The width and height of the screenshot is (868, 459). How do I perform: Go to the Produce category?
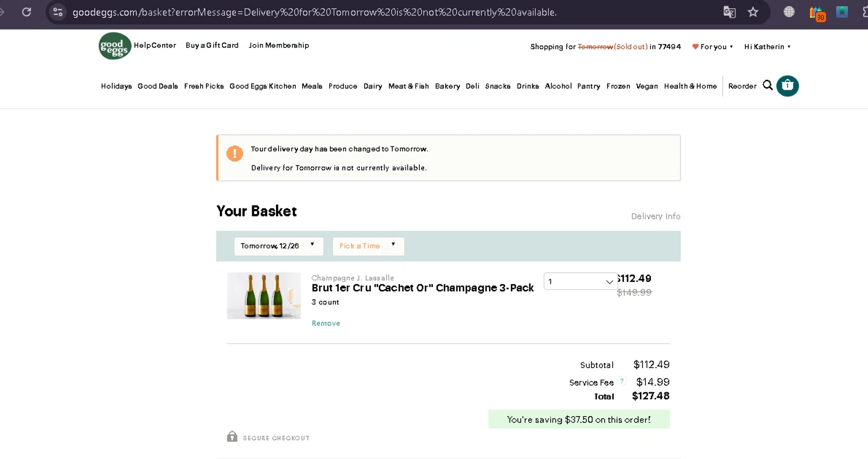343,86
